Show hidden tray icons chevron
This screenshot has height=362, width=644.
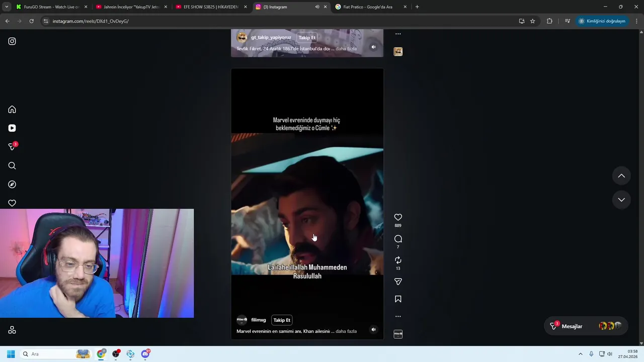(x=580, y=354)
